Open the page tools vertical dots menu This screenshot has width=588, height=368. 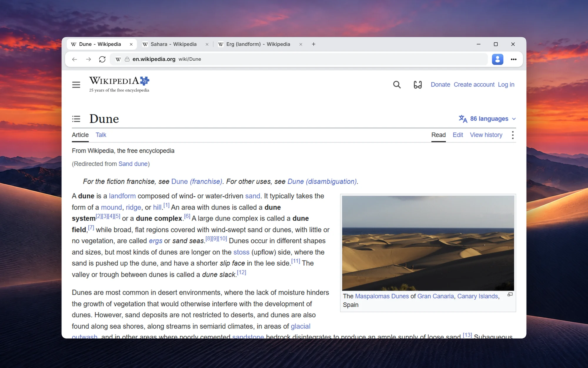(x=513, y=135)
